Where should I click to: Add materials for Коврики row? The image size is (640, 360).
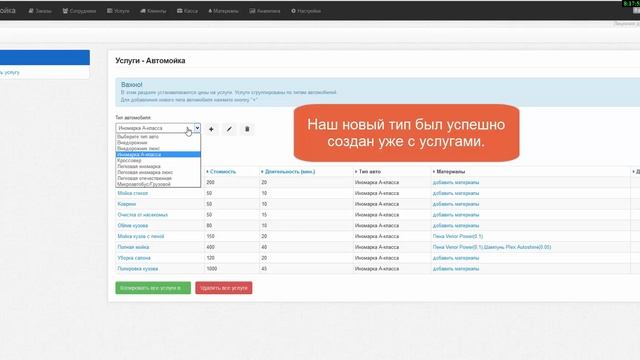click(456, 204)
